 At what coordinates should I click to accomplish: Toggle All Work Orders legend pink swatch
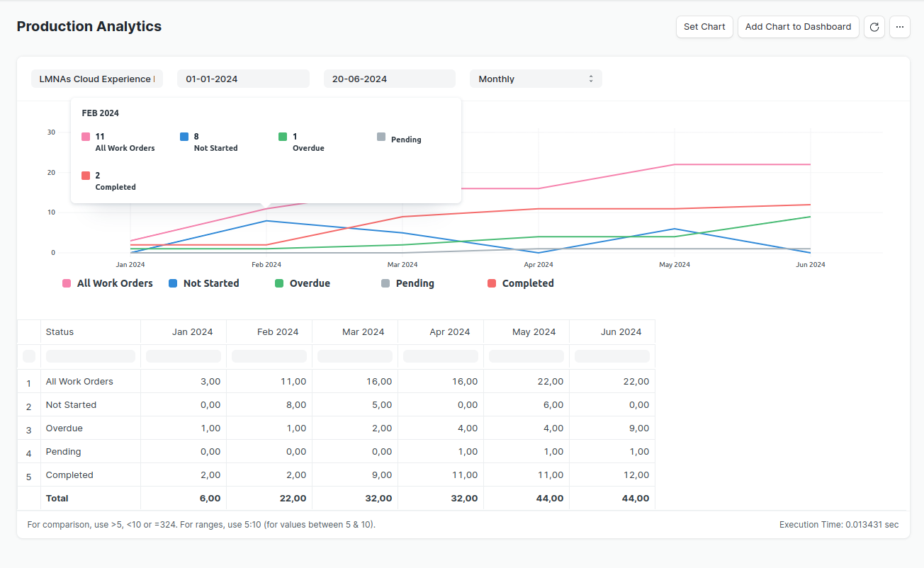click(x=67, y=283)
